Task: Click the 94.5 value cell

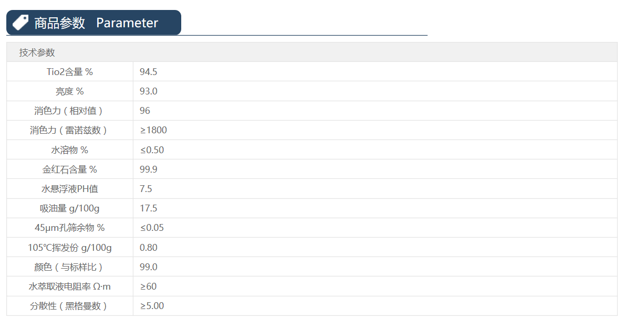Action: [148, 72]
